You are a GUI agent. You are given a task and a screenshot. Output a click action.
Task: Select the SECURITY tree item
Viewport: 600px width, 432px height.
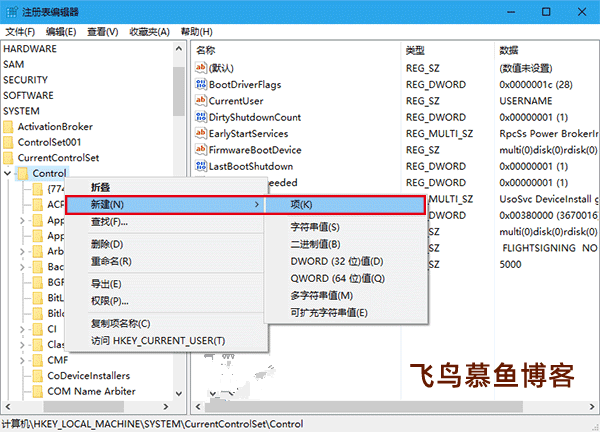click(x=25, y=80)
